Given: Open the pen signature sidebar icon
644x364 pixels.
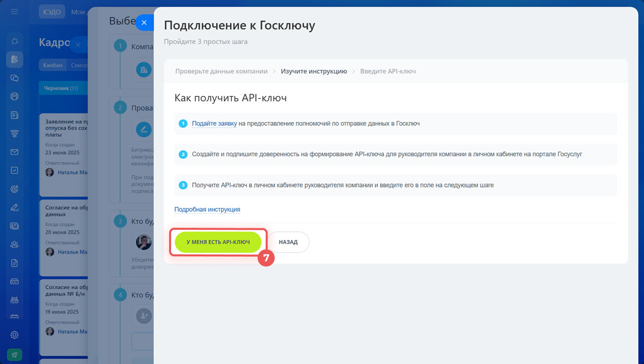Looking at the screenshot, I should click(x=15, y=207).
